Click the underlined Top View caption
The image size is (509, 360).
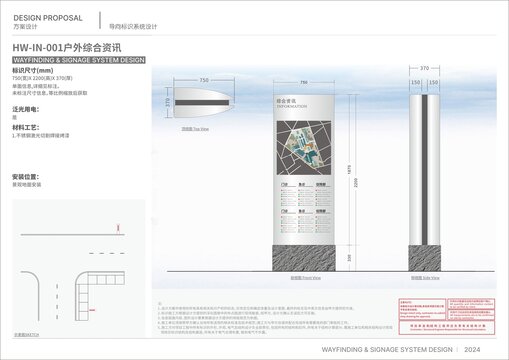click(195, 129)
